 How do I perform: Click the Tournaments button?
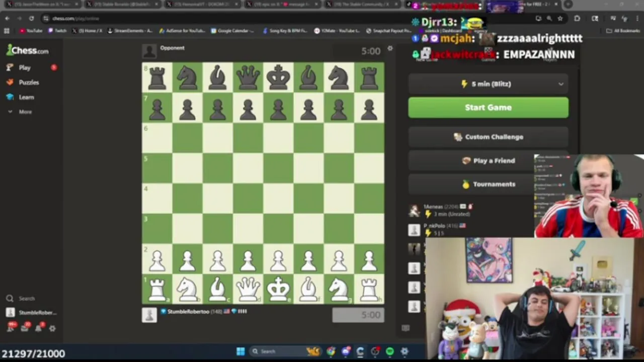click(488, 184)
